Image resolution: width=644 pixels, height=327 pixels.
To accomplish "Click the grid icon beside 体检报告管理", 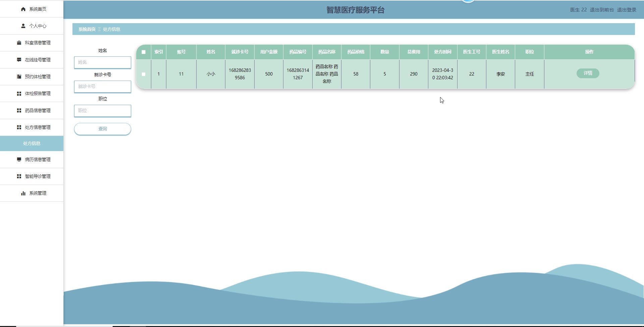I will point(19,94).
